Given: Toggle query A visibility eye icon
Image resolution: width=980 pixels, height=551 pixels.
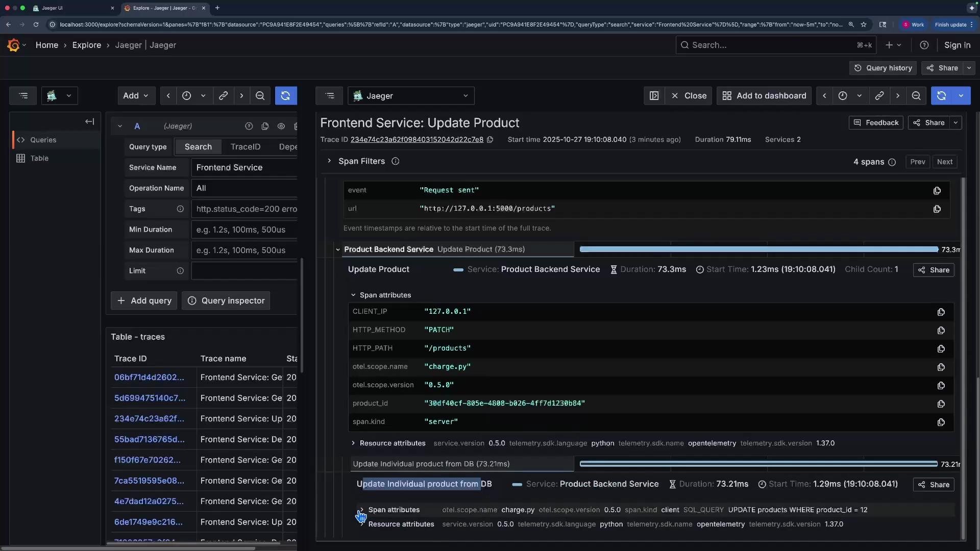Looking at the screenshot, I should coord(281,126).
